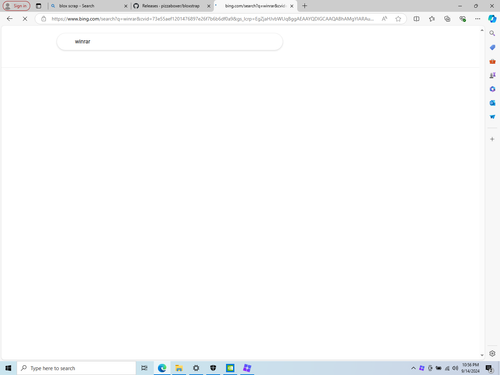Open the notification center icon
The width and height of the screenshot is (500, 375).
(x=489, y=368)
